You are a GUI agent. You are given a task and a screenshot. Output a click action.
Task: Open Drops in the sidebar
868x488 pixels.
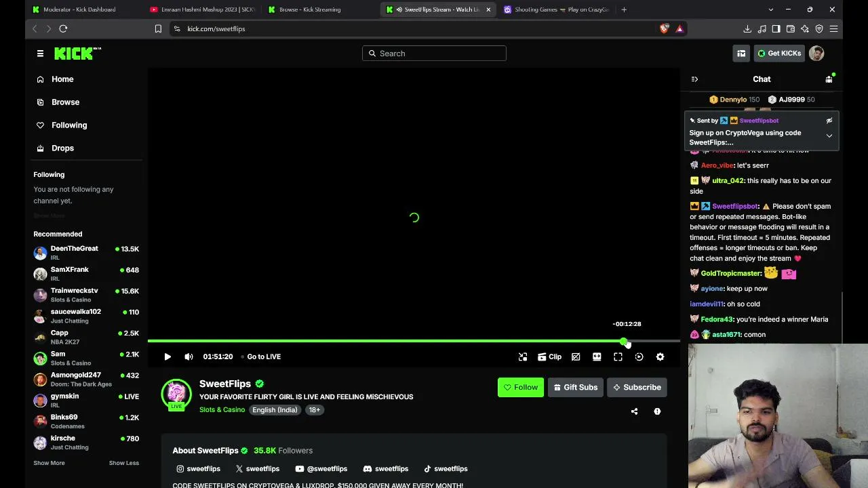(x=62, y=148)
